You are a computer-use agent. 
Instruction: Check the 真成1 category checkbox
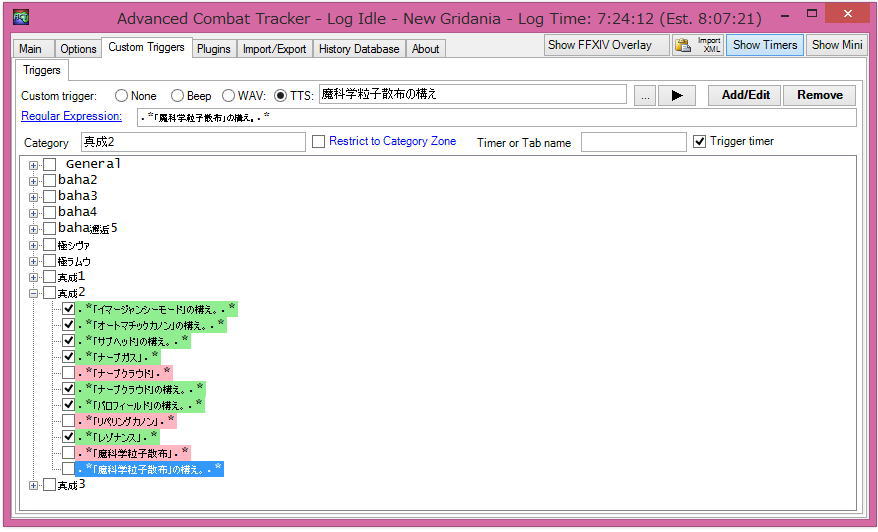50,277
